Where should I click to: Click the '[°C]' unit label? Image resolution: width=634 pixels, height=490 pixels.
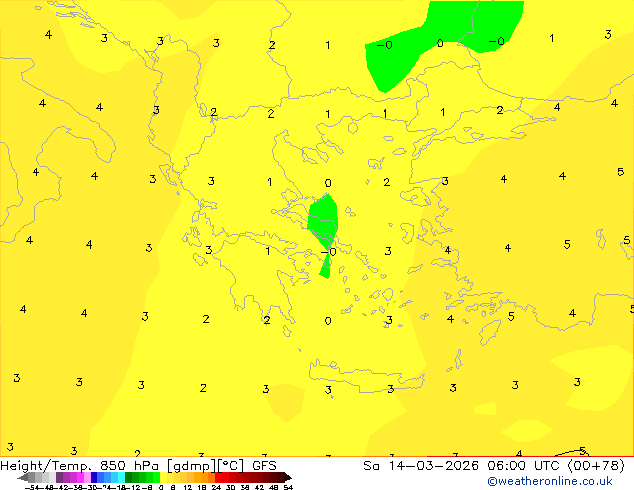pos(231,466)
